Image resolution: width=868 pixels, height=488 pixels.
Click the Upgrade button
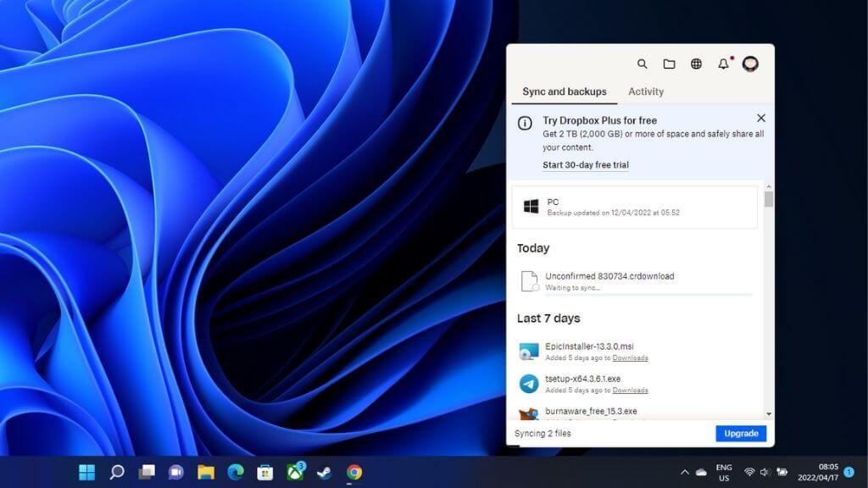tap(741, 433)
